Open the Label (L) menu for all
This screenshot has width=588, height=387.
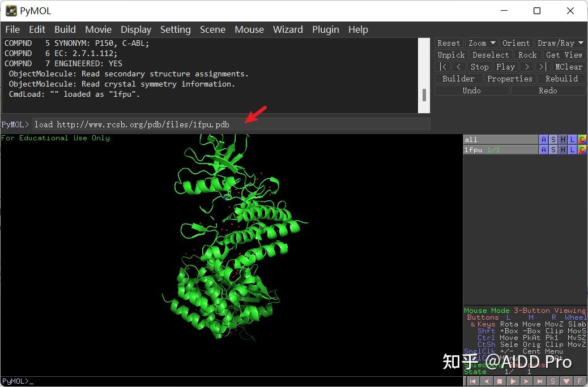(x=573, y=139)
